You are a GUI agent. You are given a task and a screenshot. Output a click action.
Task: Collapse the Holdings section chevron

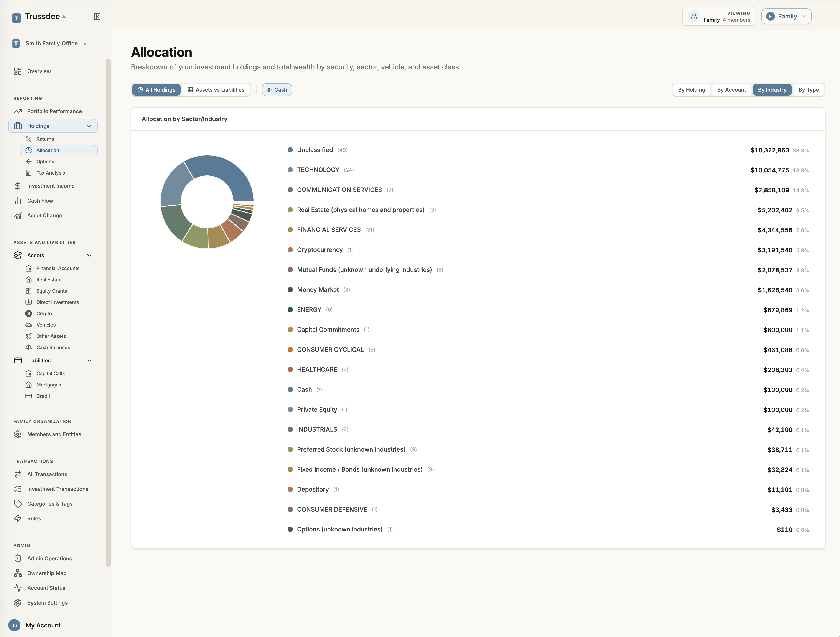89,126
